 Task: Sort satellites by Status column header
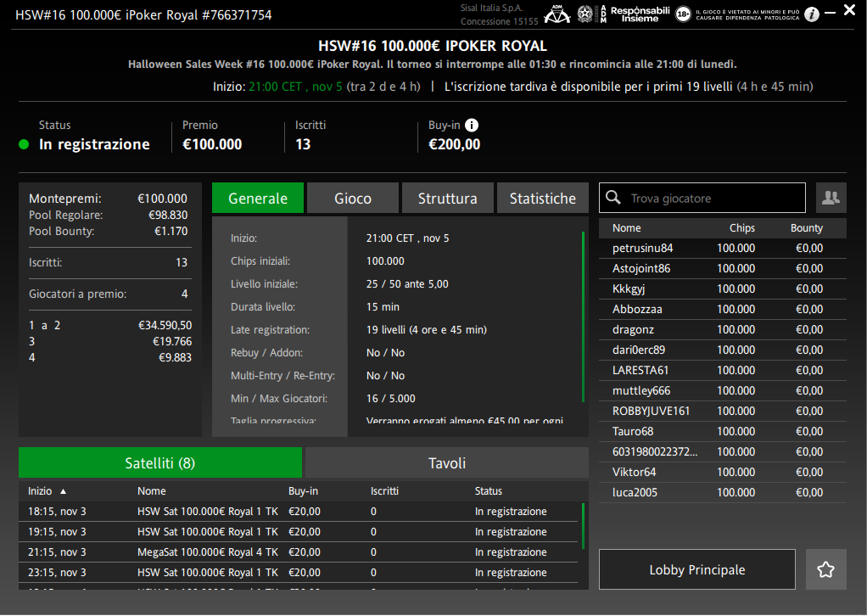489,491
